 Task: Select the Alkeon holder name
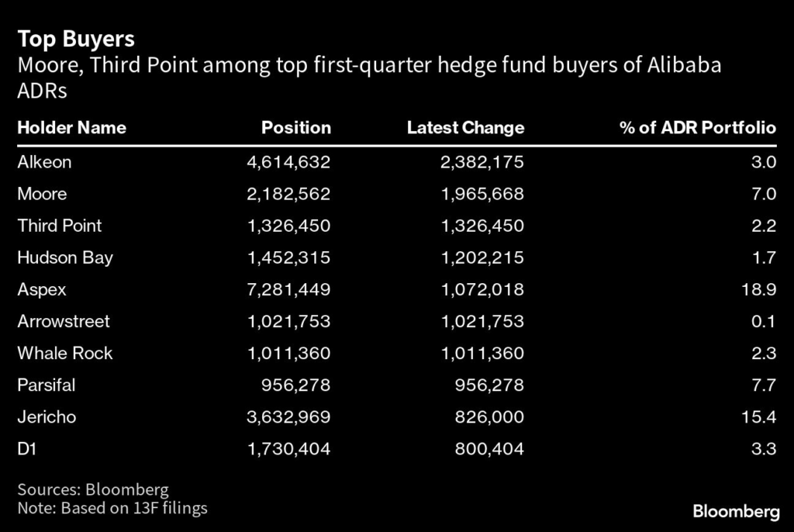click(x=44, y=162)
